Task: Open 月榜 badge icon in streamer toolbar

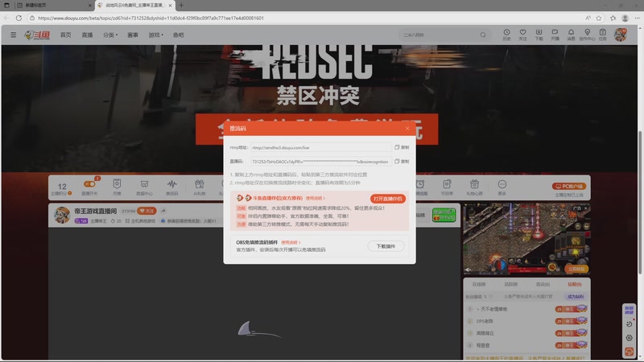Action: (117, 187)
